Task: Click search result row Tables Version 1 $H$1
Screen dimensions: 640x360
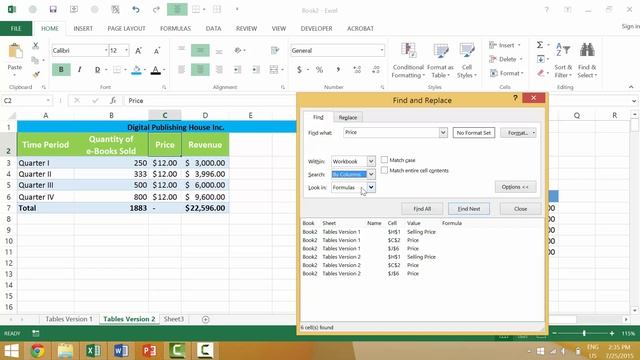Action: coord(421,232)
